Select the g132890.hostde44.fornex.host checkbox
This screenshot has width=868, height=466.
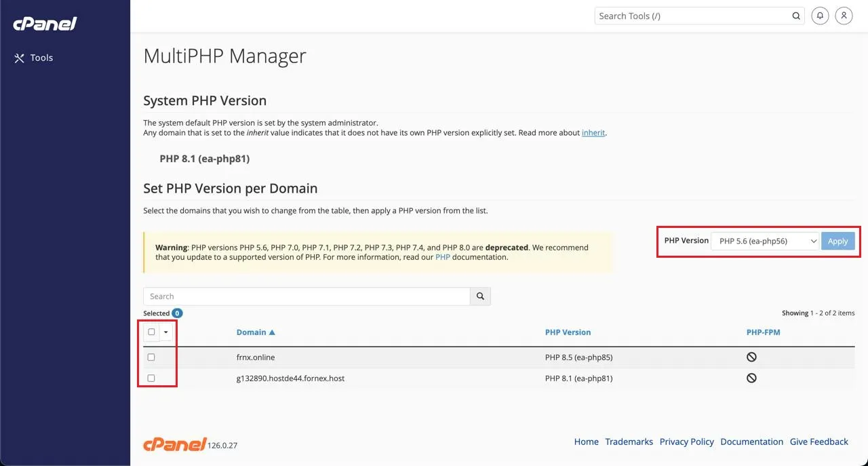(x=151, y=378)
